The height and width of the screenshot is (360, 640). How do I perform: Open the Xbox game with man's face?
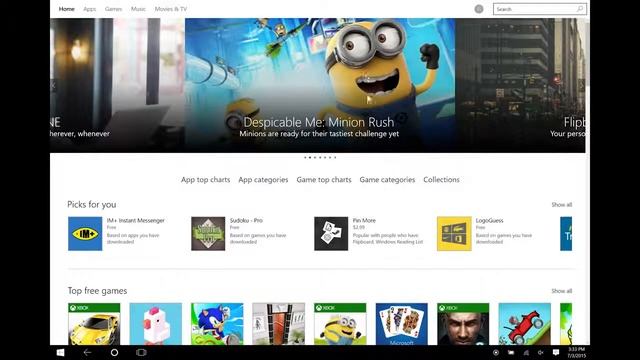pos(463,324)
